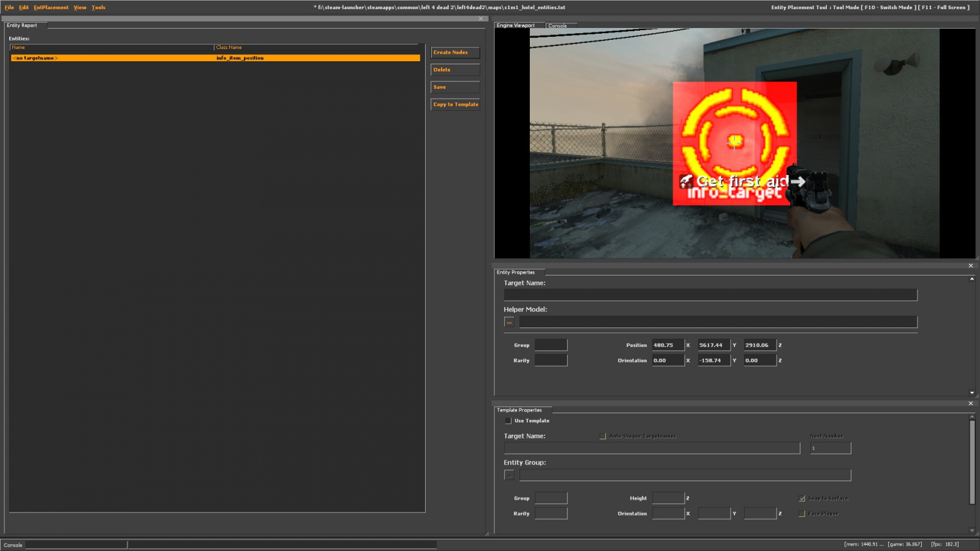Click the scroll-down arrow on Entity Properties
Viewport: 980px width, 551px height.
click(971, 394)
